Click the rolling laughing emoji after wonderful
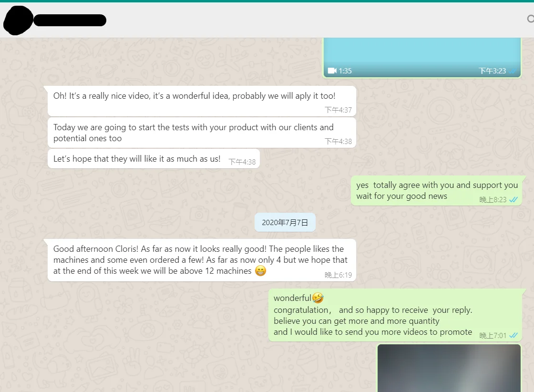The image size is (534, 392). pyautogui.click(x=318, y=298)
